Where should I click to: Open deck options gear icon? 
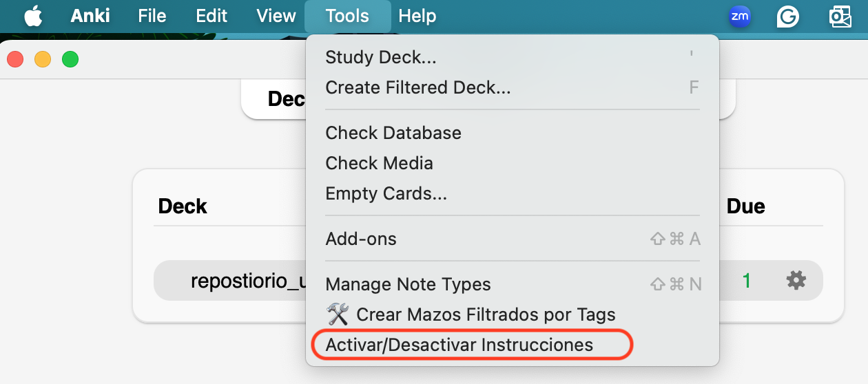796,280
